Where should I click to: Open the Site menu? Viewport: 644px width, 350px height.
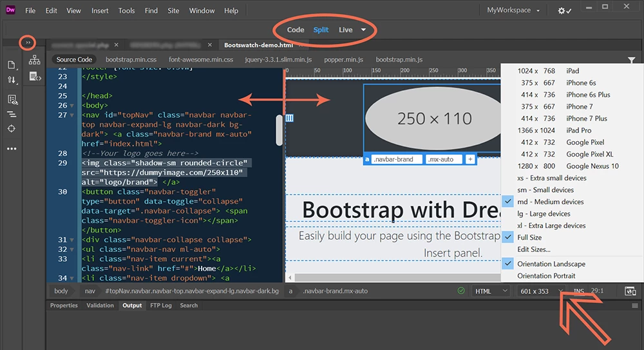click(x=173, y=11)
